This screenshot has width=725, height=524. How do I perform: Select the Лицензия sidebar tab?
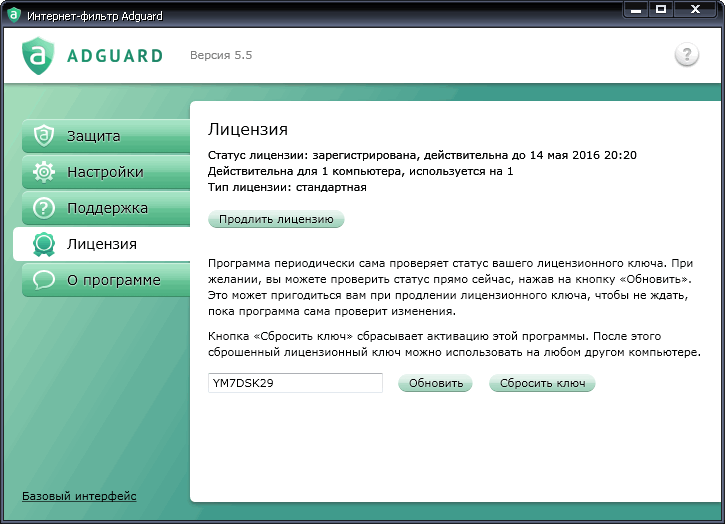pyautogui.click(x=102, y=244)
